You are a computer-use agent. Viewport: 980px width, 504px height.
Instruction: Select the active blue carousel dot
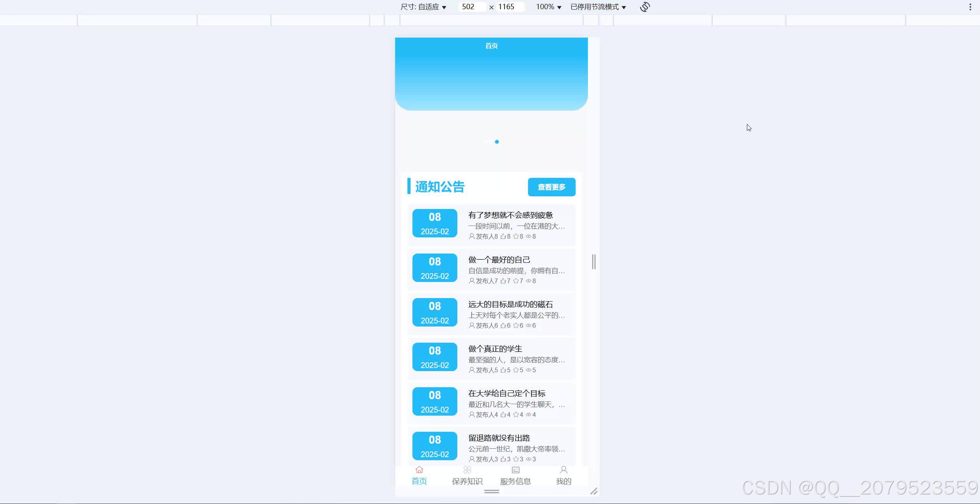tap(497, 142)
